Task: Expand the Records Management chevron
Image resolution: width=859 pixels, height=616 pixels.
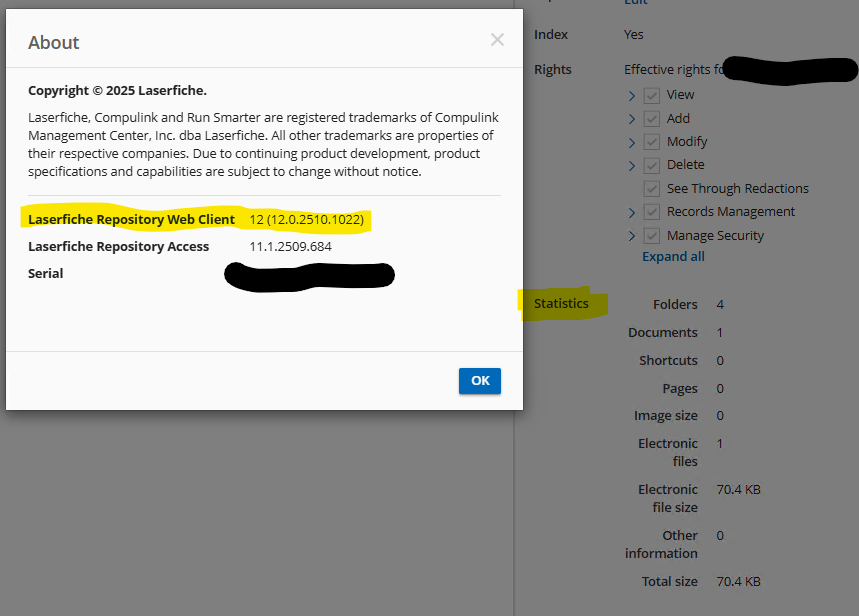Action: point(632,213)
